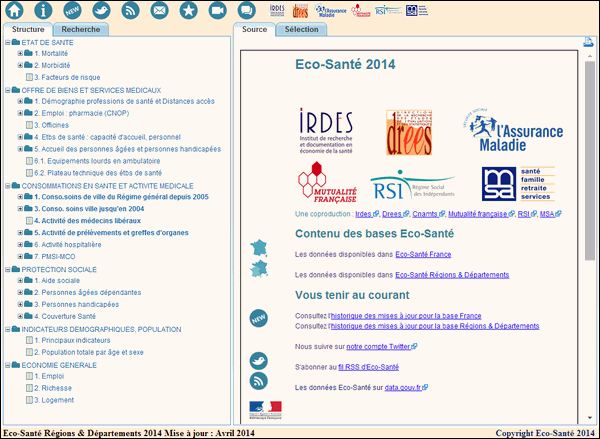The height and width of the screenshot is (439, 600).
Task: Select the Source tab
Action: [x=254, y=29]
